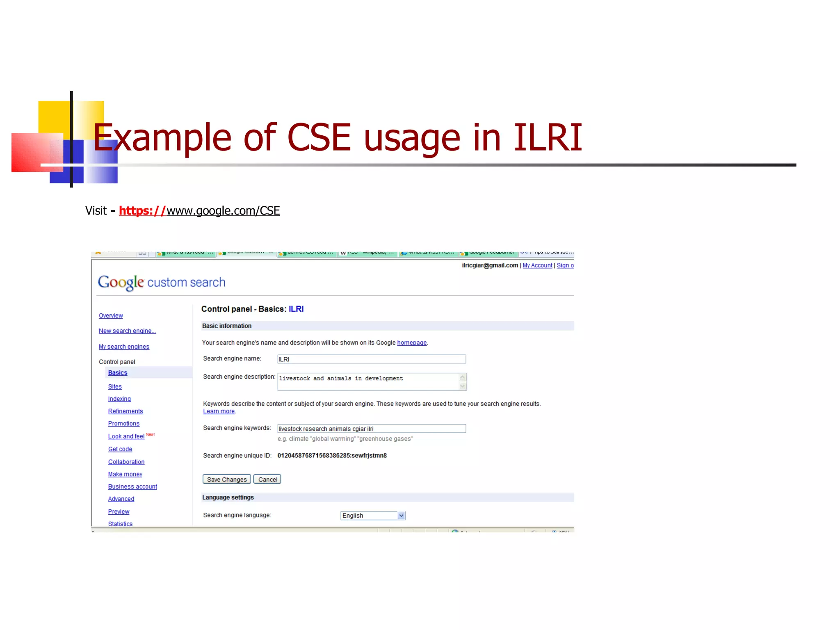Go to the Get code page
This screenshot has width=840, height=630.
(x=120, y=449)
